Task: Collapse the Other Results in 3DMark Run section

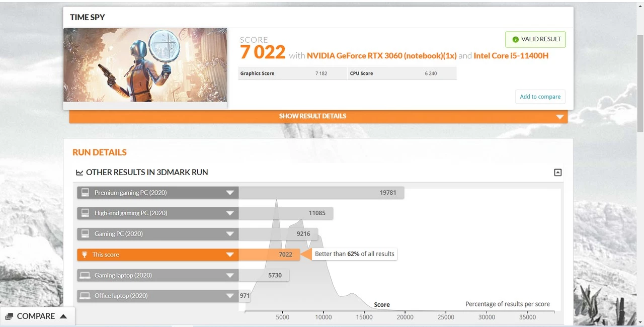Action: pyautogui.click(x=557, y=173)
